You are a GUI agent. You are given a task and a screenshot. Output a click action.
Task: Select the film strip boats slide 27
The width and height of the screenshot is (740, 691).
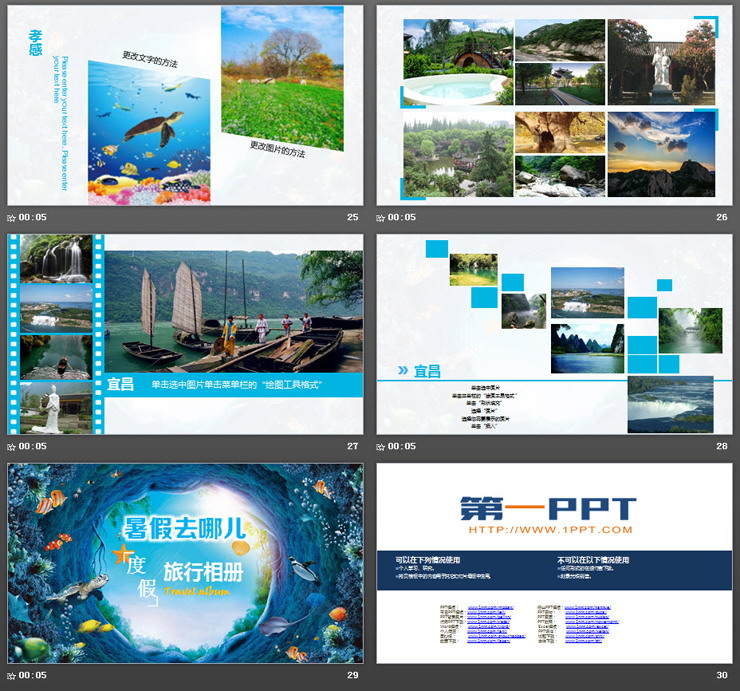pos(185,334)
